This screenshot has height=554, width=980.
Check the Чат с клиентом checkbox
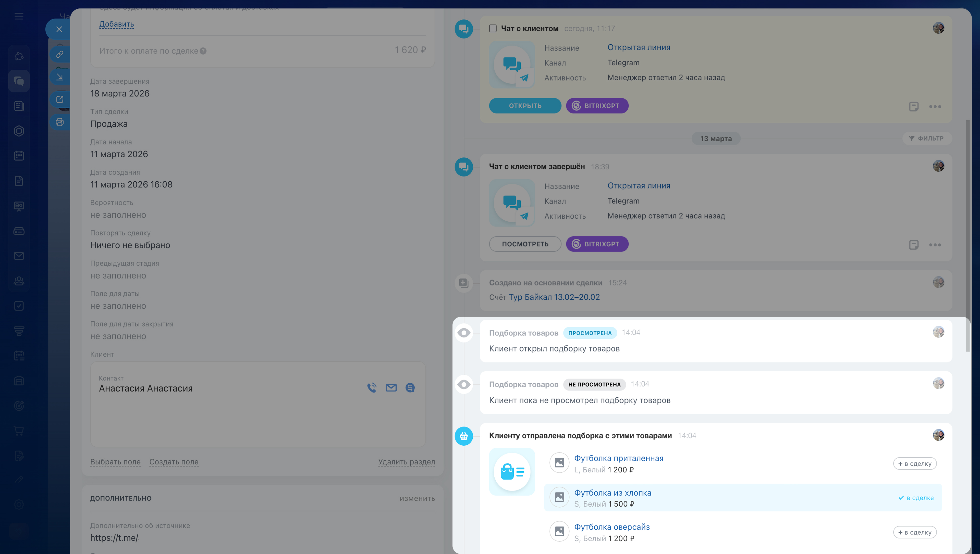(x=493, y=29)
